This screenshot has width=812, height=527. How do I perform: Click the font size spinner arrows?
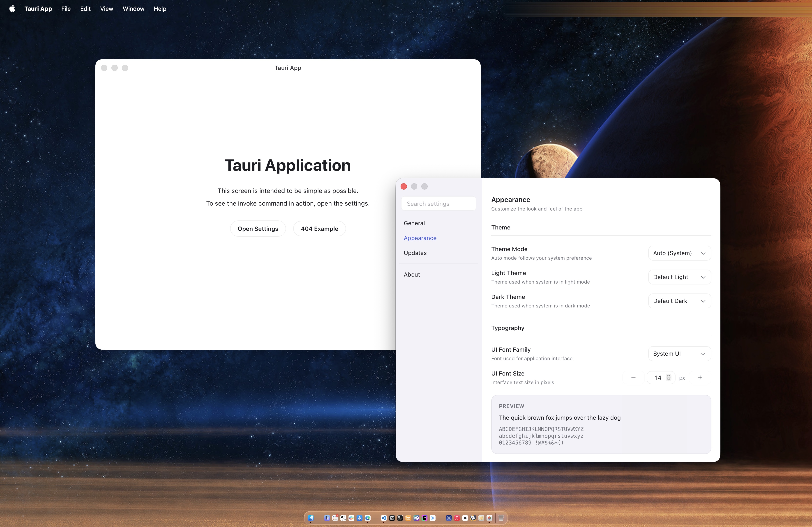tap(668, 378)
